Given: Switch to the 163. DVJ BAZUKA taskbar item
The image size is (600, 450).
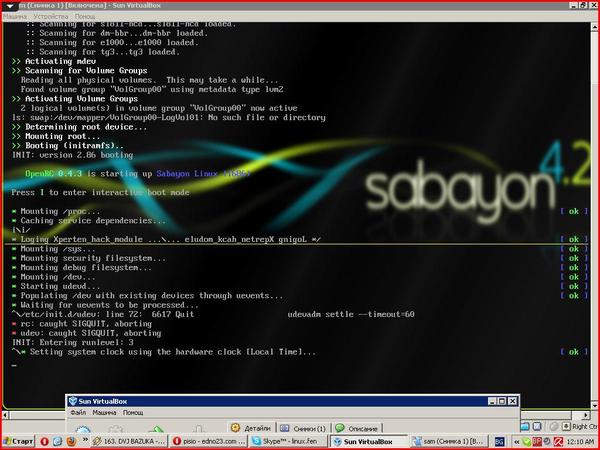Looking at the screenshot, I should [130, 442].
